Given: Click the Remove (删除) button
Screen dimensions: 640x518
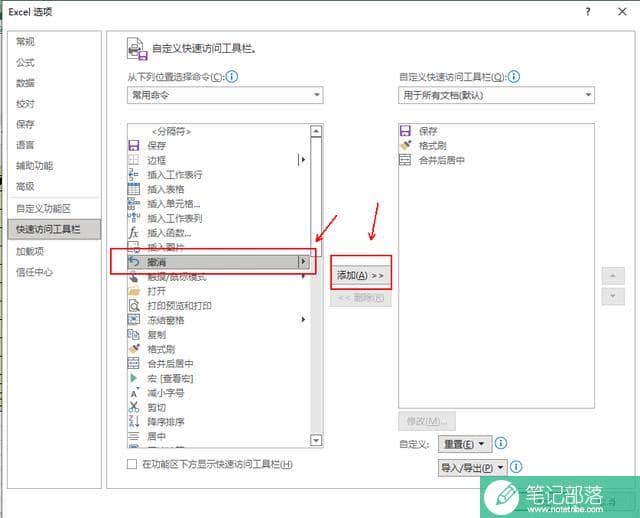Looking at the screenshot, I should click(x=361, y=298).
